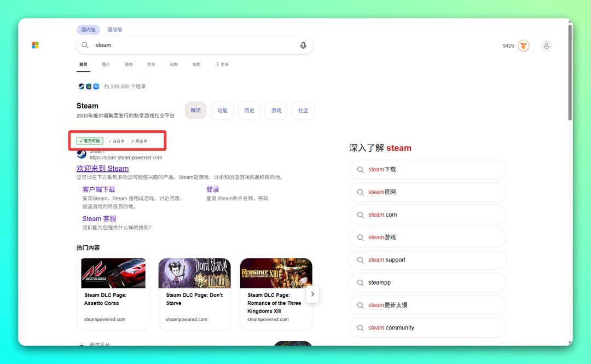Image resolution: width=591 pixels, height=364 pixels.
Task: Search related query steam游戏
Action: click(427, 238)
